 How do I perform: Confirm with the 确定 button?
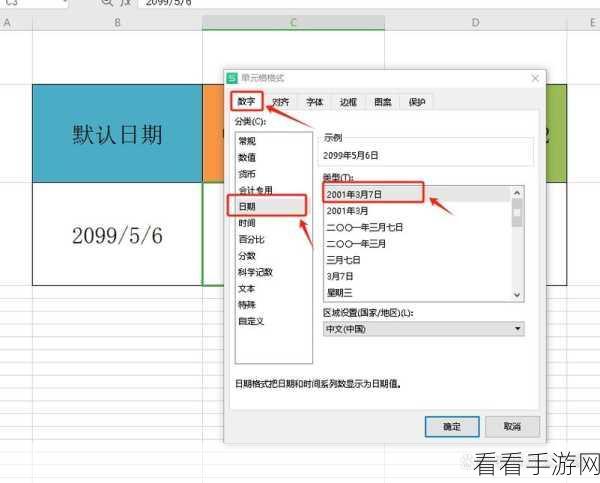(x=452, y=426)
